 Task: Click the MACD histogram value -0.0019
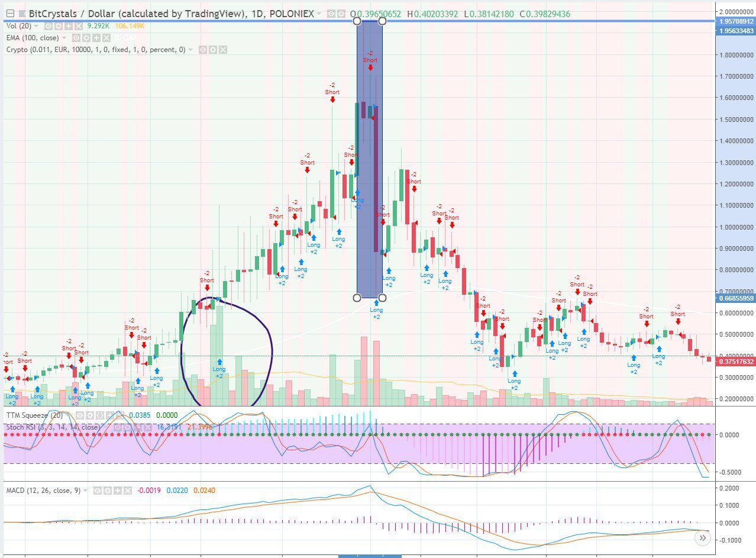[148, 491]
